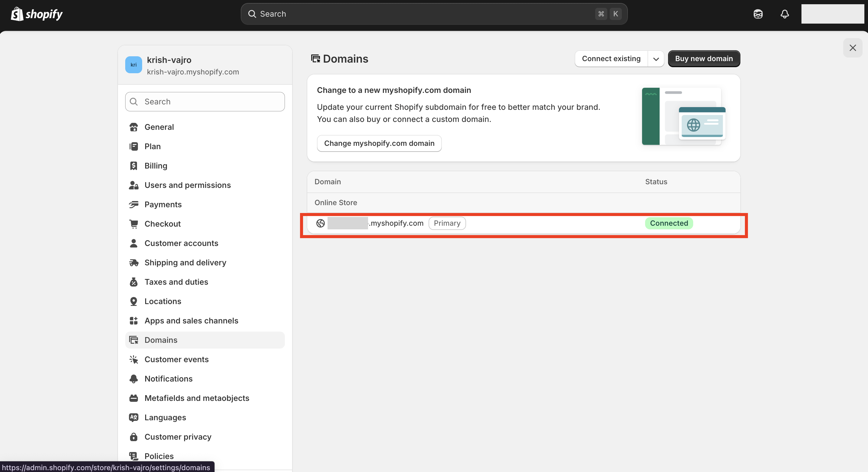
Task: Expand the Connect existing dropdown arrow
Action: click(x=656, y=59)
